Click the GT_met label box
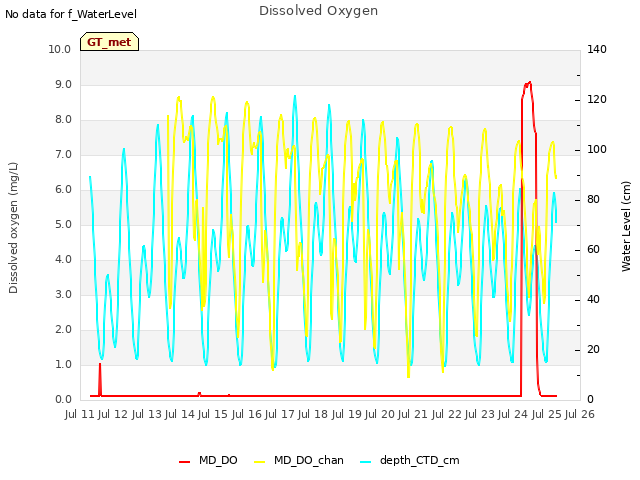This screenshot has height=480, width=640. [x=109, y=42]
